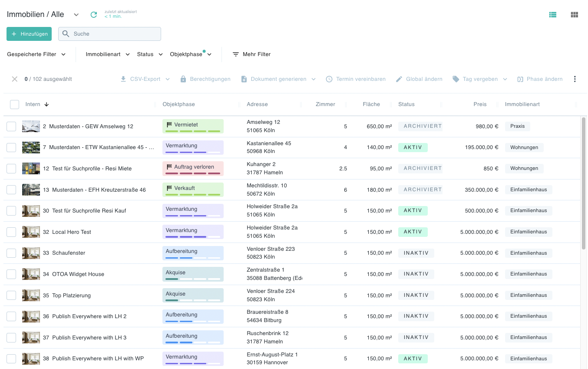Click the CSV-Export download icon
The height and width of the screenshot is (369, 588).
pyautogui.click(x=123, y=79)
